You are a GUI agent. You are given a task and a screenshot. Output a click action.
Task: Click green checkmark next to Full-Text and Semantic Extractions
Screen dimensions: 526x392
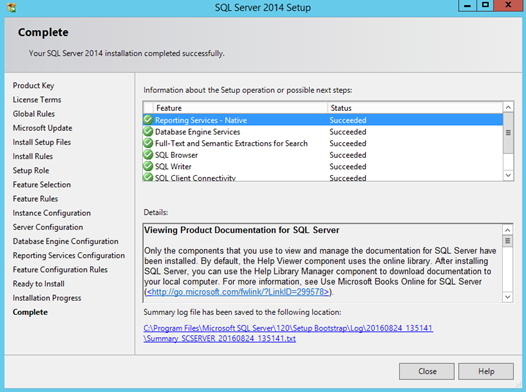pos(148,143)
